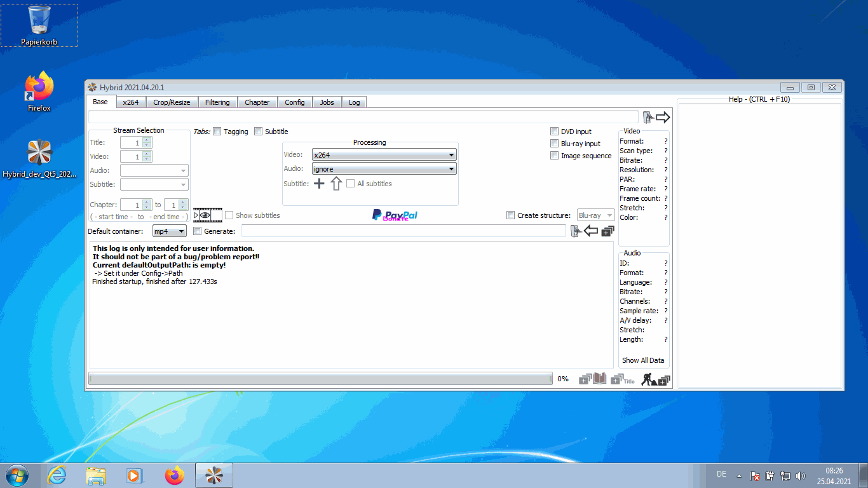Click the Generate output path field
Screen dimensions: 868x488
click(403, 231)
